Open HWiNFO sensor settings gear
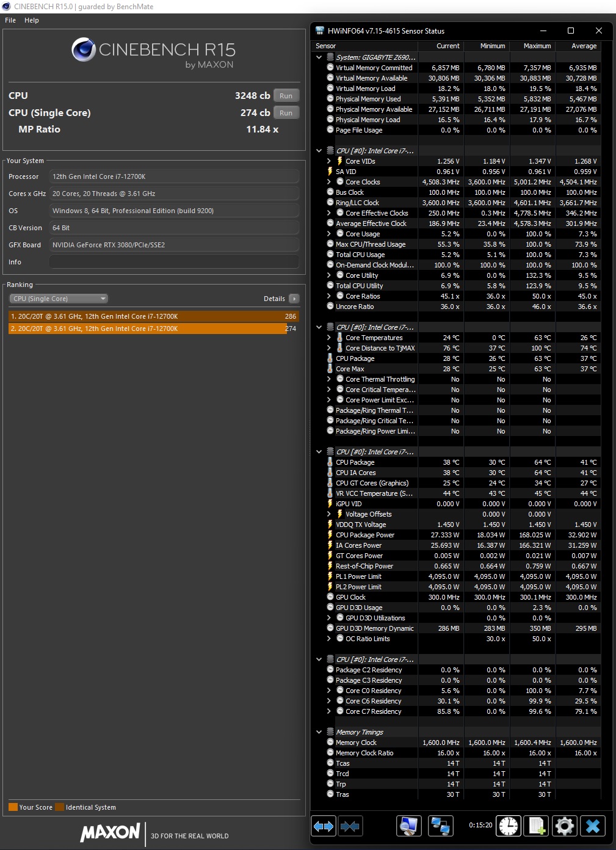This screenshot has width=616, height=850. (x=565, y=826)
